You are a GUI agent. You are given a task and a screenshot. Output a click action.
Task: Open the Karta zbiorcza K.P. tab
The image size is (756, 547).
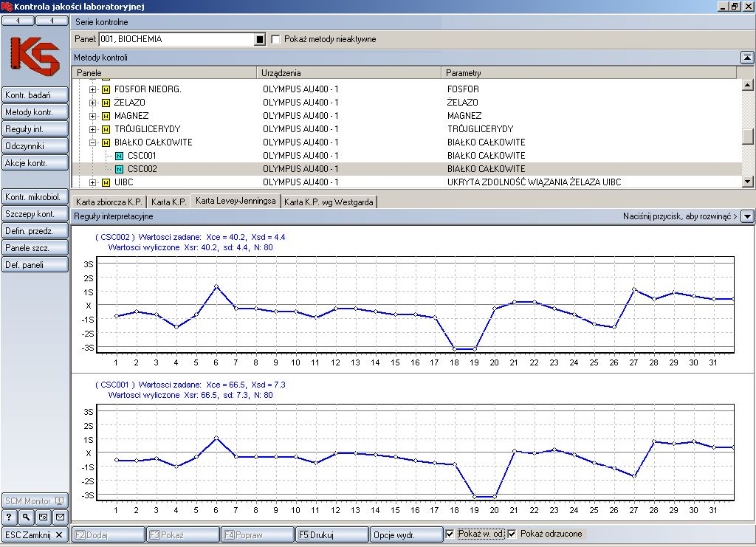[109, 202]
